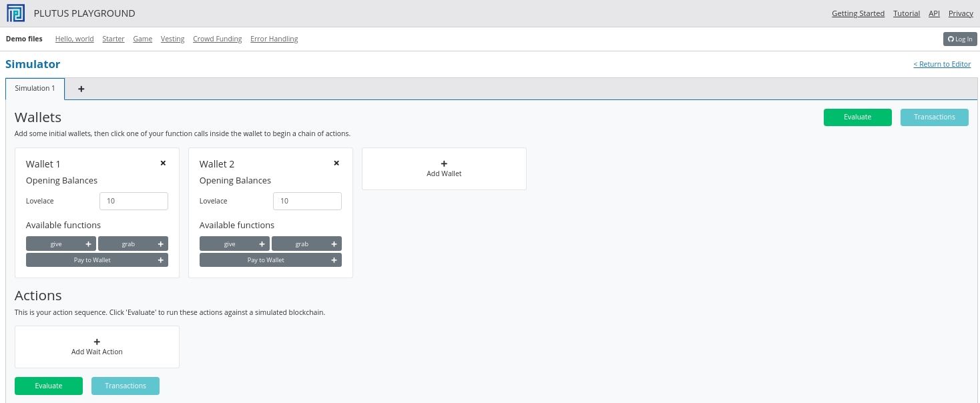Remove Wallet 1 using its X icon
980x403 pixels.
pos(163,163)
